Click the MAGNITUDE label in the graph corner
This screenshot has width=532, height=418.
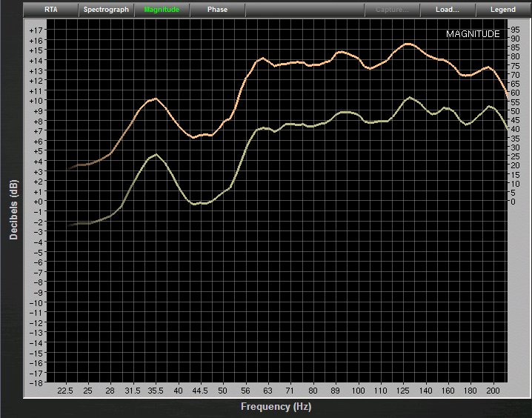point(473,34)
